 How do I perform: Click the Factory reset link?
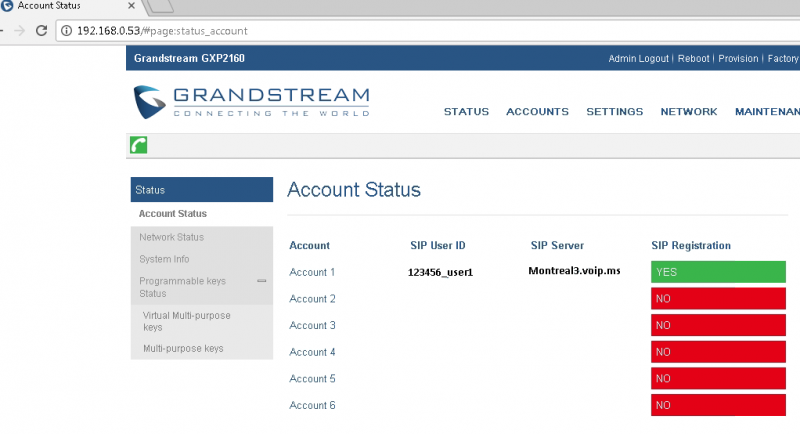point(783,58)
